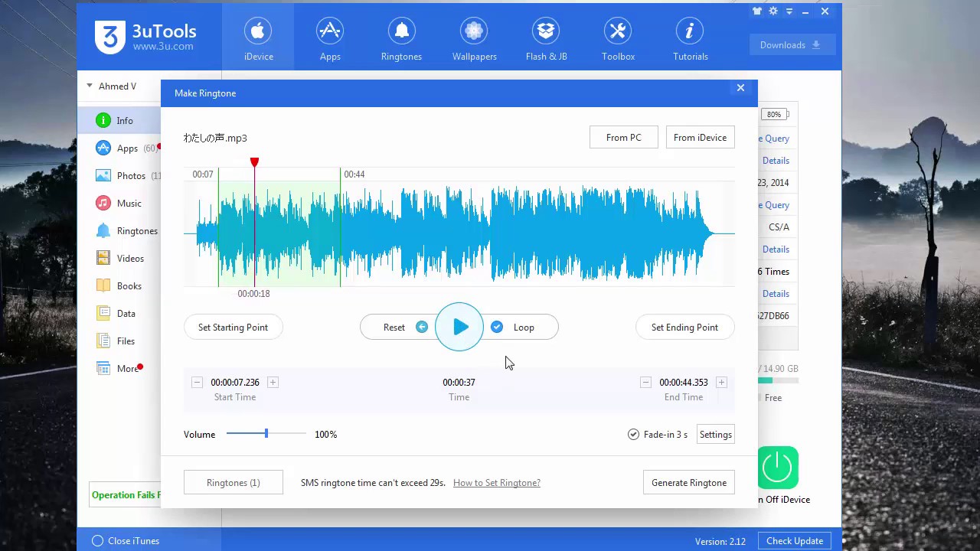
Task: Toggle the Fade-in 3 s option
Action: 633,435
